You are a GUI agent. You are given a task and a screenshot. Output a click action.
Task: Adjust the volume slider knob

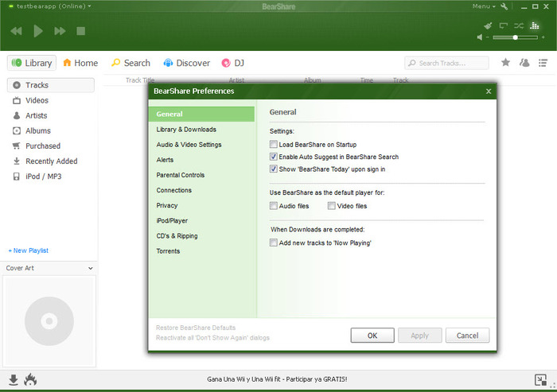[515, 37]
